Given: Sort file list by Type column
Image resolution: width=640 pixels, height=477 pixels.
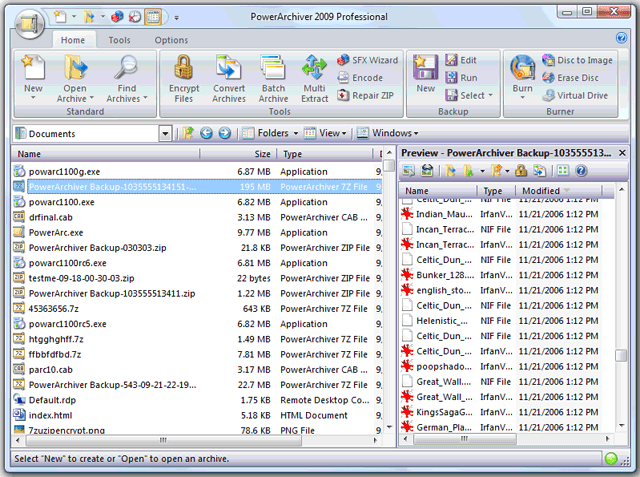Looking at the screenshot, I should 325,154.
